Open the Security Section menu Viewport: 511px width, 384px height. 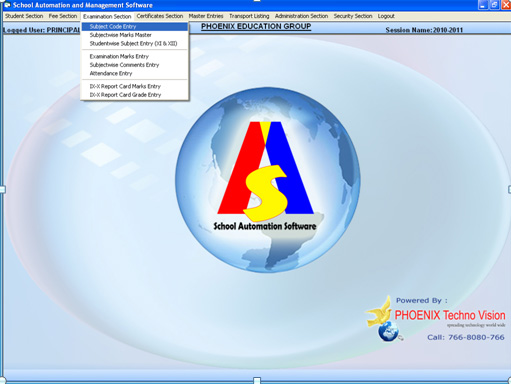(x=353, y=16)
